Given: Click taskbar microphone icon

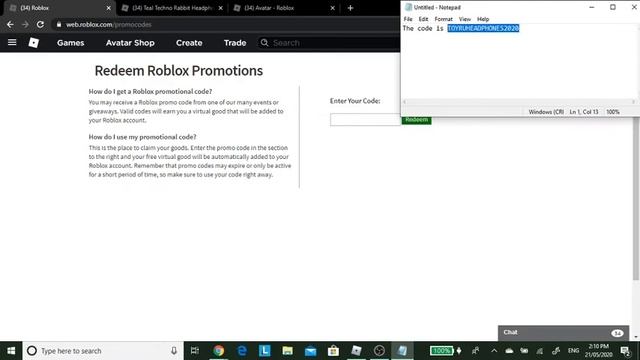Looking at the screenshot, I should coord(174,351).
